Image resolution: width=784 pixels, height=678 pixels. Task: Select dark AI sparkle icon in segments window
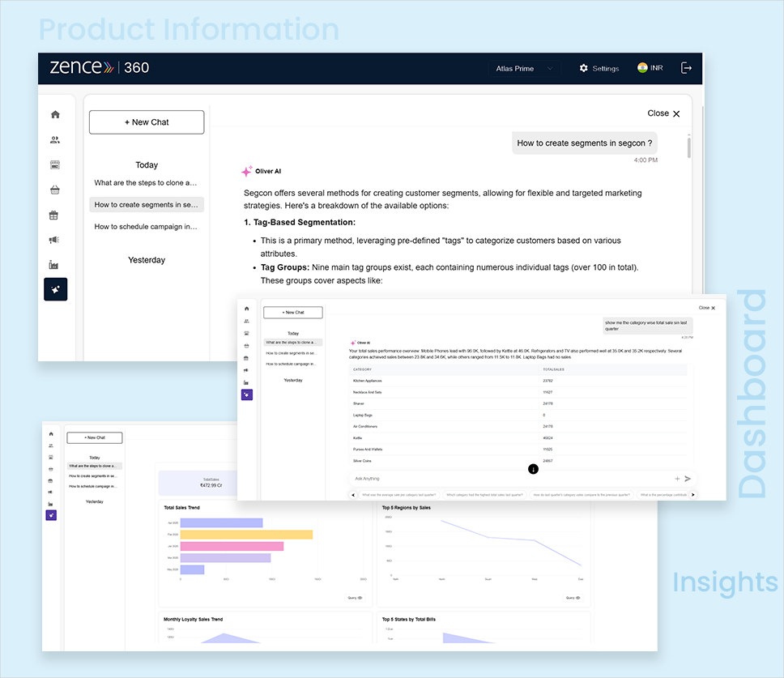(56, 289)
